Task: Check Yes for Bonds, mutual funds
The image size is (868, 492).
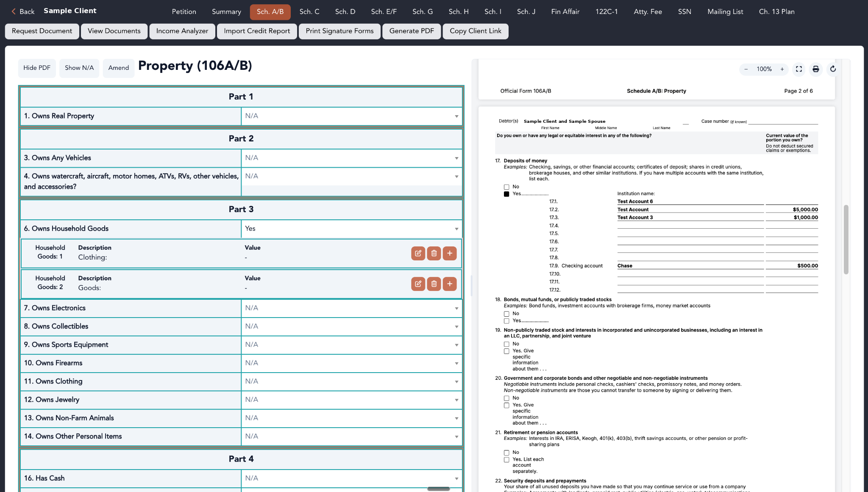Action: (x=506, y=321)
